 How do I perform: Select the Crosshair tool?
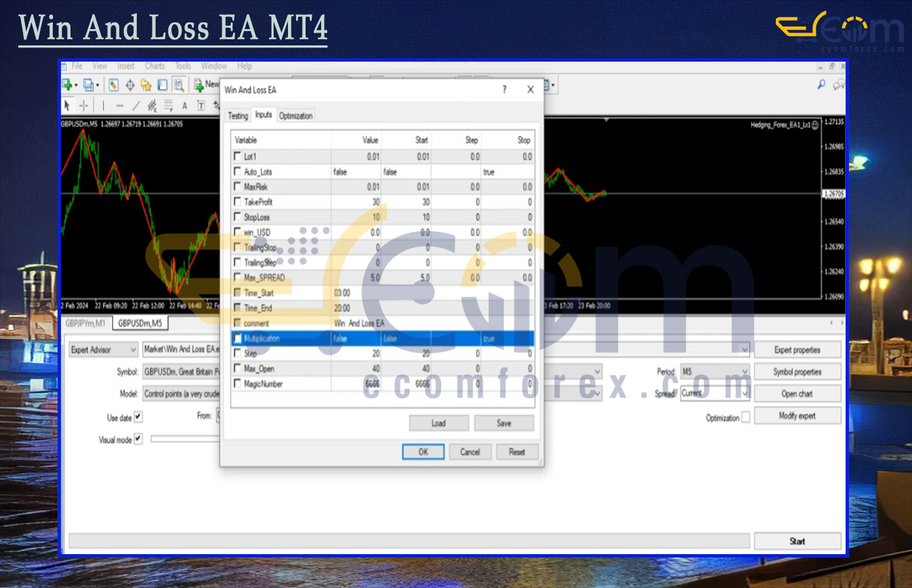tap(83, 105)
